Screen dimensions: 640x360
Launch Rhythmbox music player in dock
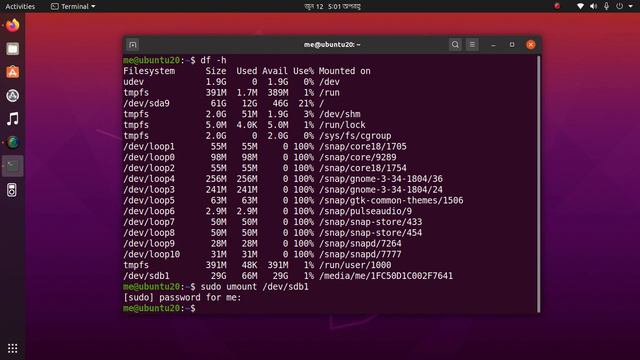(13, 119)
